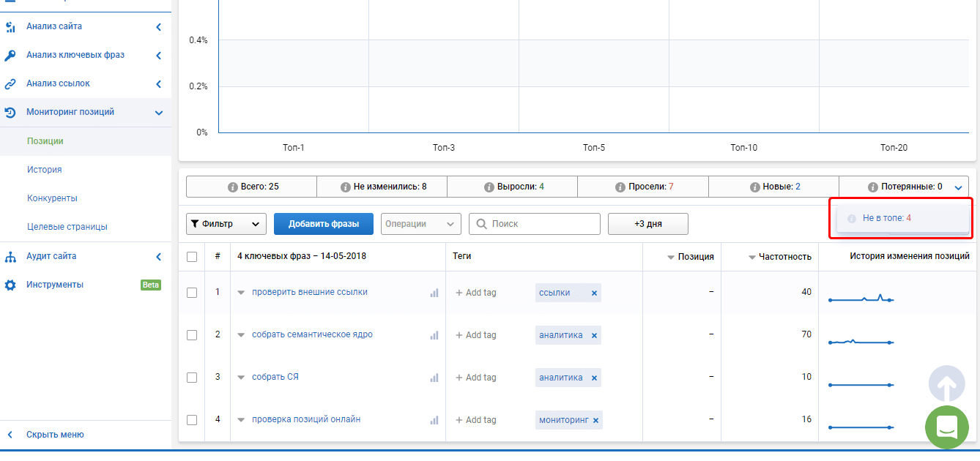Open bar chart for проверить внешние ссылки
Viewport: 980px width, 461px height.
tap(434, 293)
